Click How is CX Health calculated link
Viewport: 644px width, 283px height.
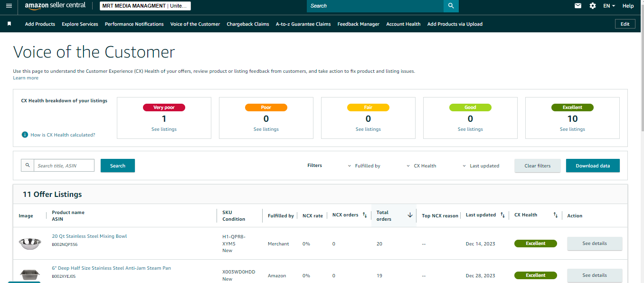(63, 135)
